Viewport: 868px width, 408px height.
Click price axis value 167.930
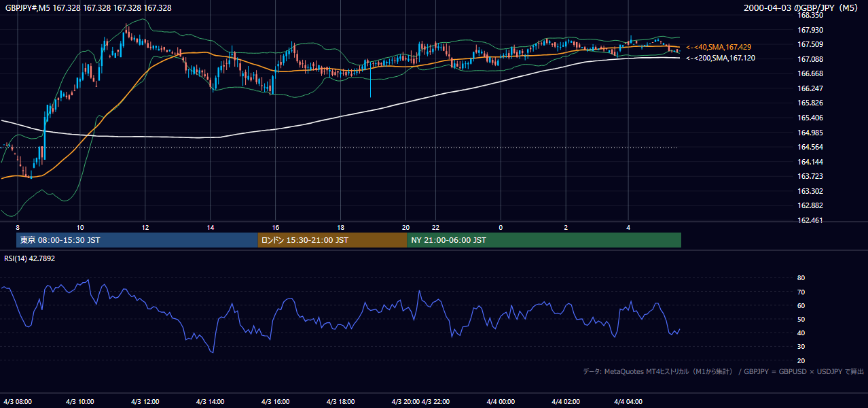click(x=810, y=30)
